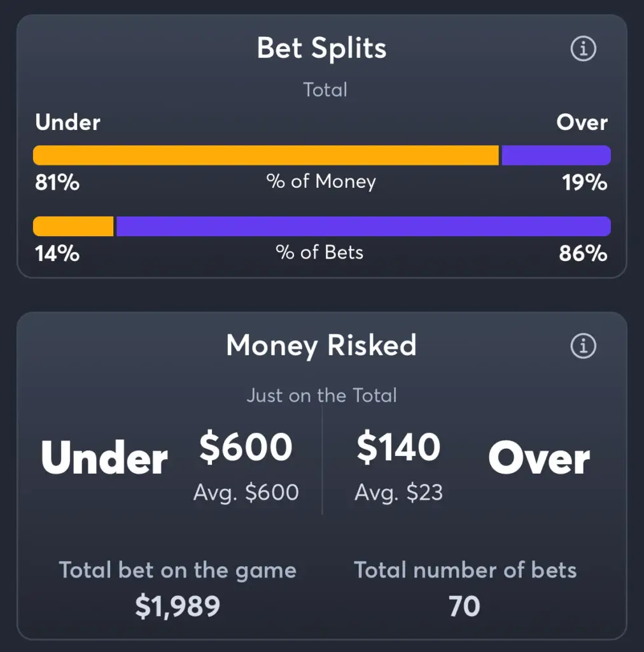Open the Money Risked info icon
Screen dimensions: 644x652
click(x=583, y=346)
